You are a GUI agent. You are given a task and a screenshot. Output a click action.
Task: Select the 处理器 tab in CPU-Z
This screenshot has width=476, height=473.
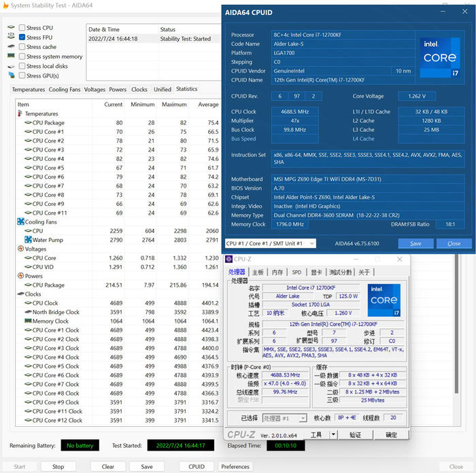(x=237, y=272)
